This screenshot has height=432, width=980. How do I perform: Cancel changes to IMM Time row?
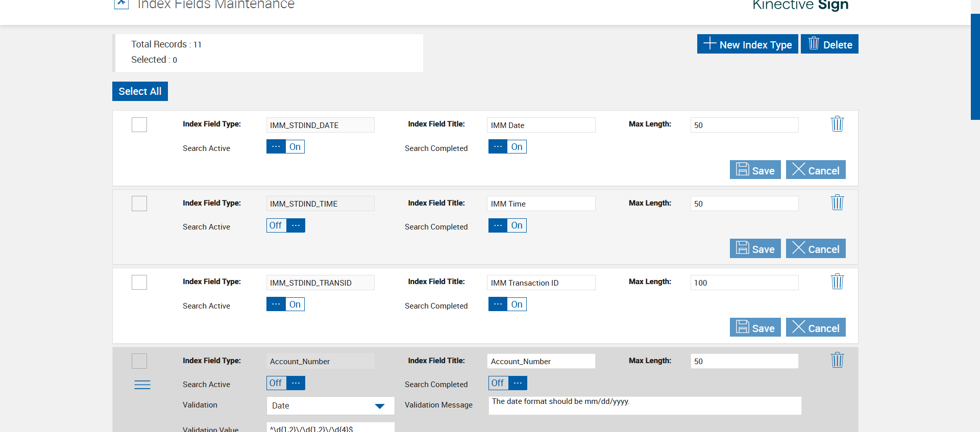click(815, 249)
